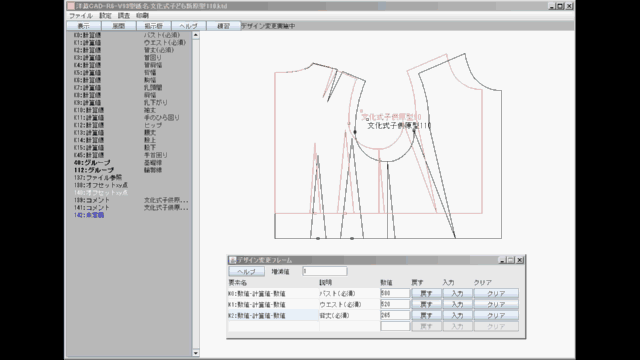The width and height of the screenshot is (640, 360).
Task: Select the K4 計算値 list row
Action: (x=129, y=65)
